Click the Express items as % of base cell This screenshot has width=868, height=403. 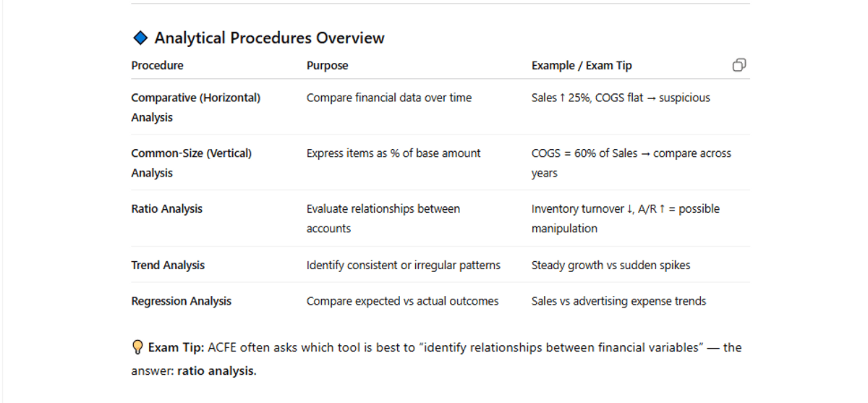(393, 153)
